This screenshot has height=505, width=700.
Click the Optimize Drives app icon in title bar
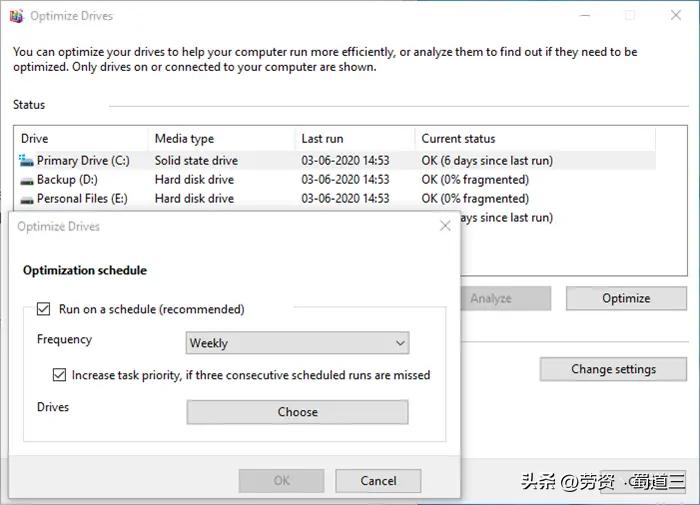(16, 16)
